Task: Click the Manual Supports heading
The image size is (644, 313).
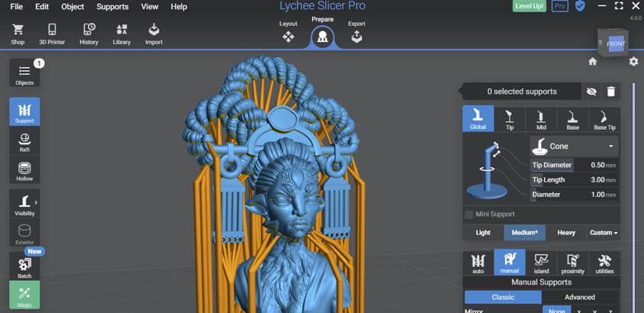Action: tap(541, 282)
